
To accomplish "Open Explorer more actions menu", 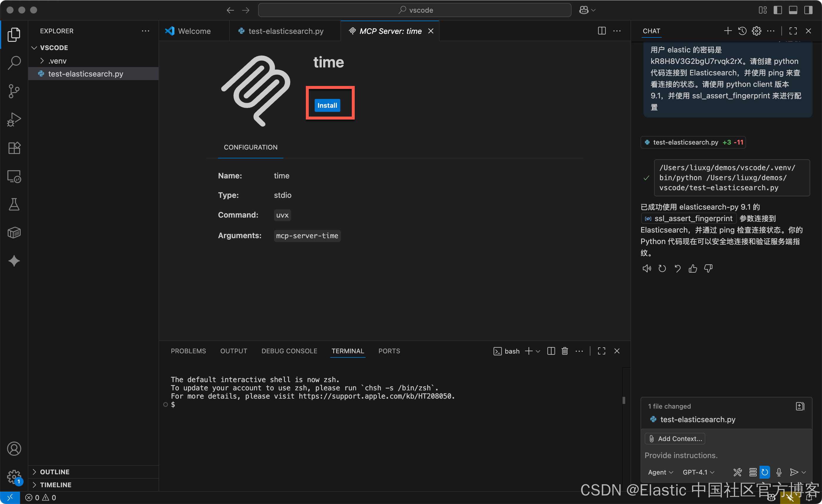I will coord(146,31).
